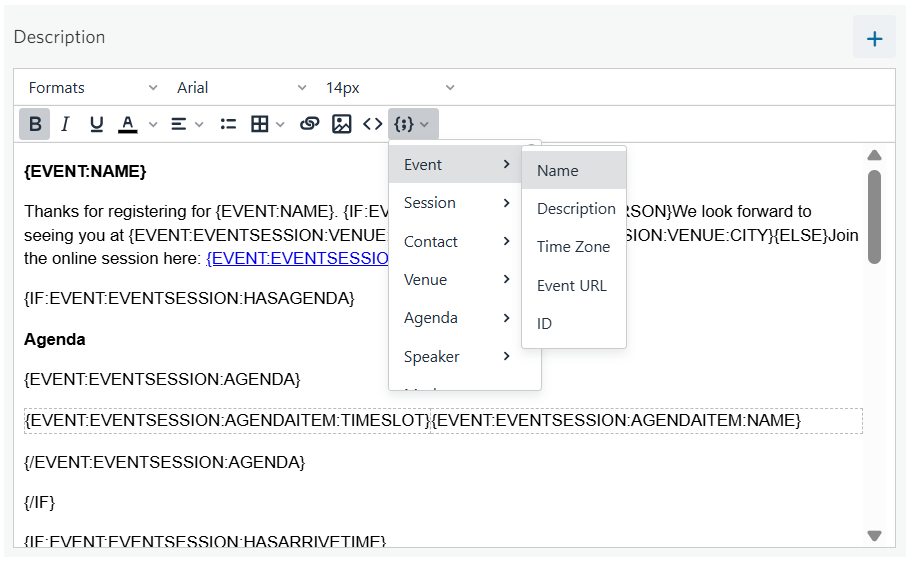Open source code view
The width and height of the screenshot is (910, 562).
tap(373, 124)
